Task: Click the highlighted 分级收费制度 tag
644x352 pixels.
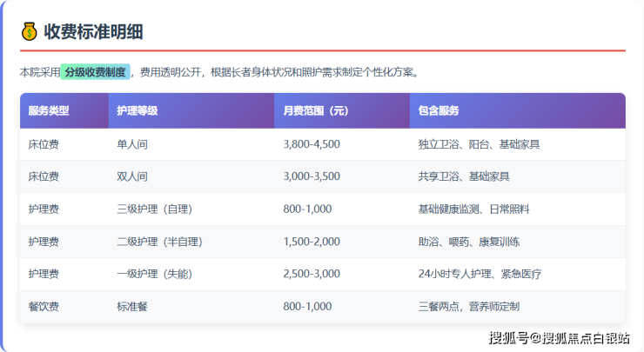Action: click(x=96, y=72)
